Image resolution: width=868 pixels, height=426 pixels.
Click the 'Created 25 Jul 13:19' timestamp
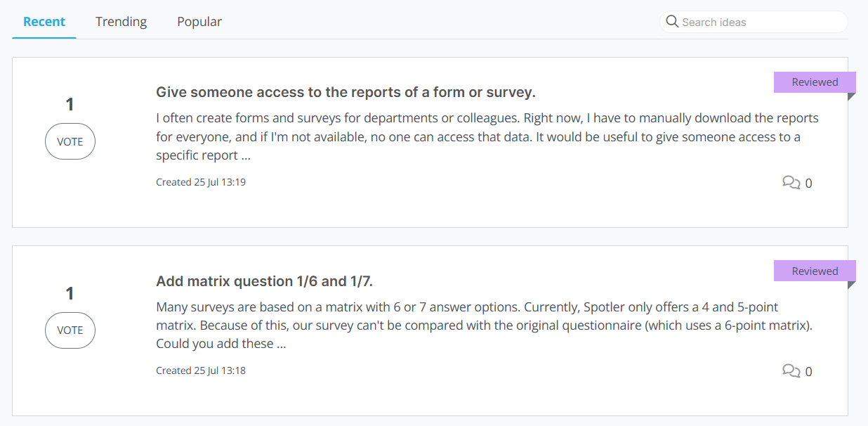pos(201,182)
